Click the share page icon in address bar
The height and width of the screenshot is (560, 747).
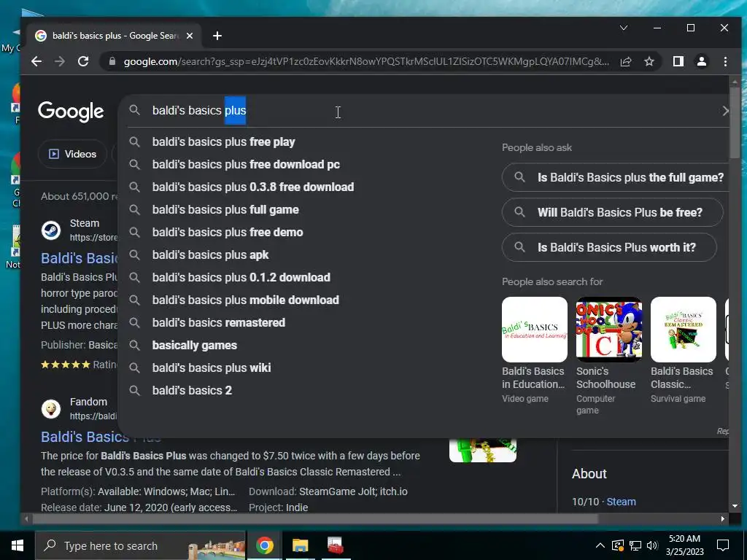[626, 61]
